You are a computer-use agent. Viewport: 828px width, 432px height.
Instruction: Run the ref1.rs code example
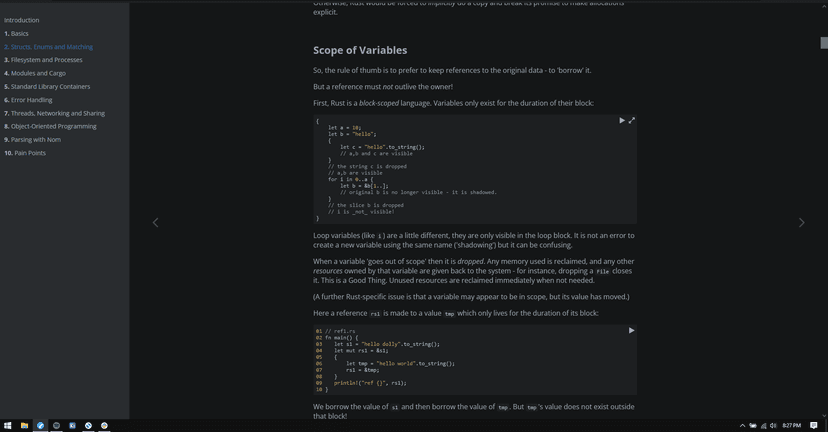(x=631, y=330)
